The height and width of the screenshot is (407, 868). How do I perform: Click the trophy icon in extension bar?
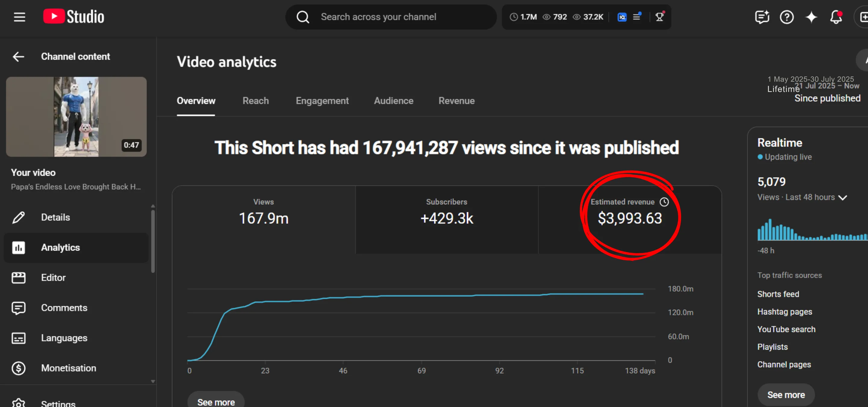659,17
